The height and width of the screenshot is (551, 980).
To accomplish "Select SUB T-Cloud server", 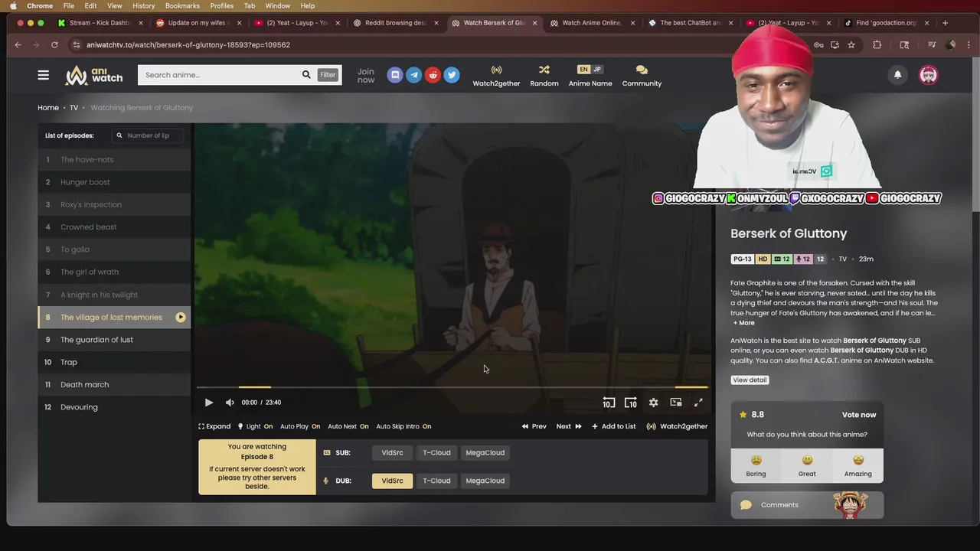I will point(436,452).
